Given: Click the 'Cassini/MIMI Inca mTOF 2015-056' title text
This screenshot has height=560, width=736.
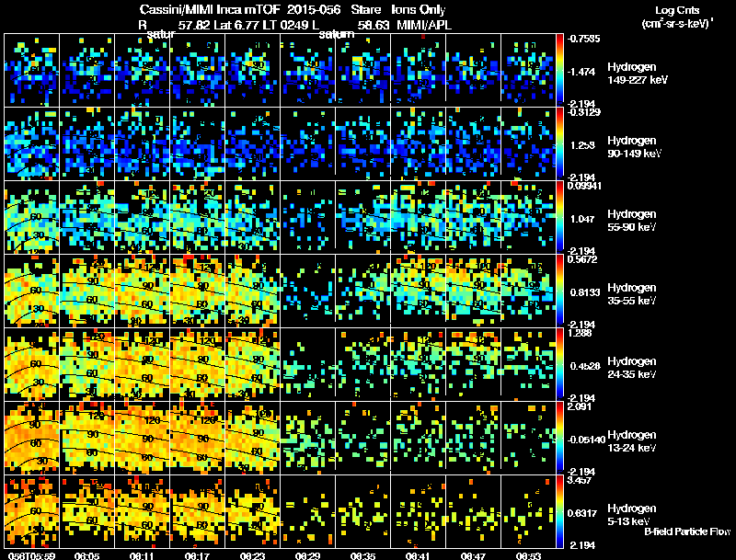Looking at the screenshot, I should 240,10.
